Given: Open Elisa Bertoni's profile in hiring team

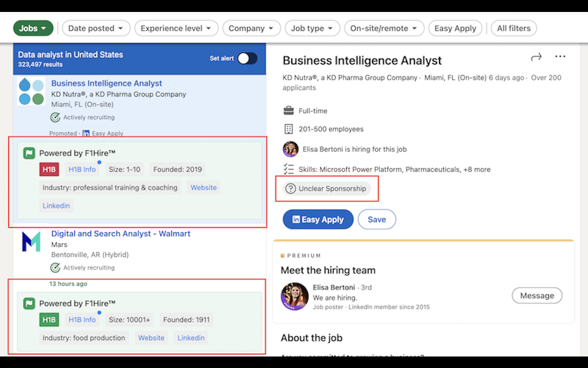Looking at the screenshot, I should 334,287.
